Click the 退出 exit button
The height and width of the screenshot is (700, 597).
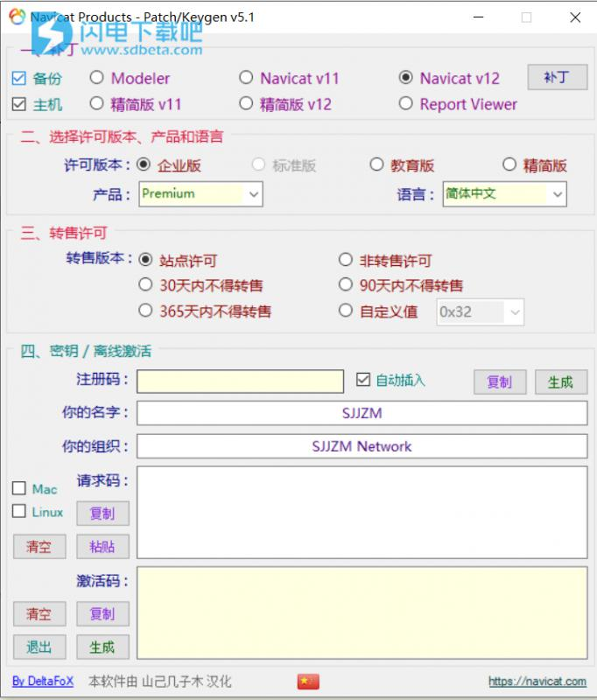pos(39,647)
